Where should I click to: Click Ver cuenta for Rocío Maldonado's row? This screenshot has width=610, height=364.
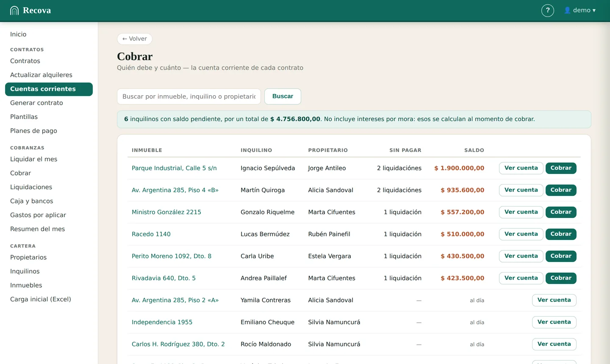click(554, 344)
